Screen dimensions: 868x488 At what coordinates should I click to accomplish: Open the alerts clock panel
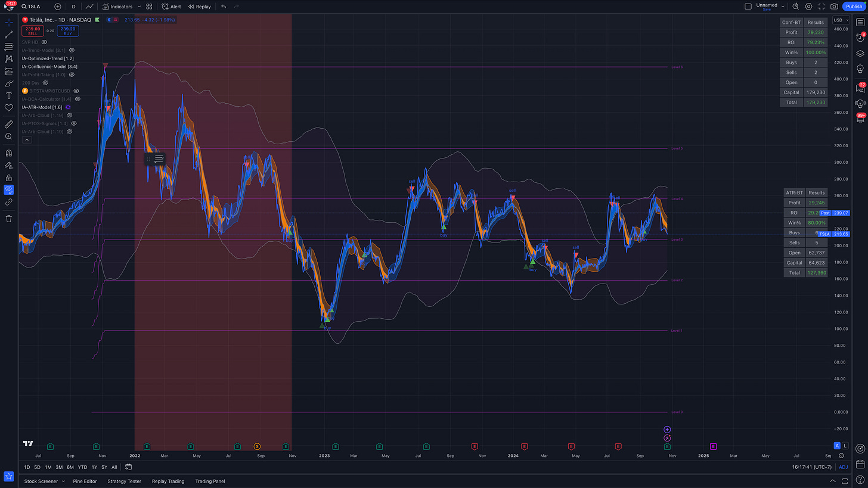click(x=860, y=38)
